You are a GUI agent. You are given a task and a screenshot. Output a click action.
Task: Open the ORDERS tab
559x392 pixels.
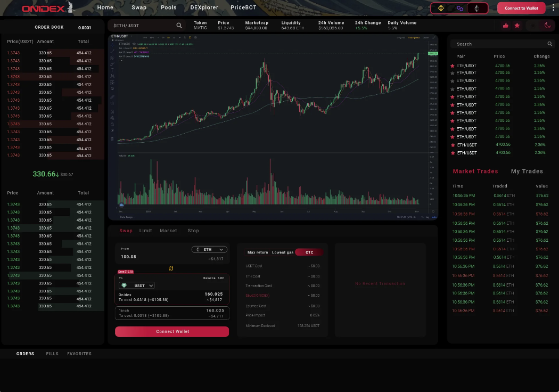pos(26,354)
